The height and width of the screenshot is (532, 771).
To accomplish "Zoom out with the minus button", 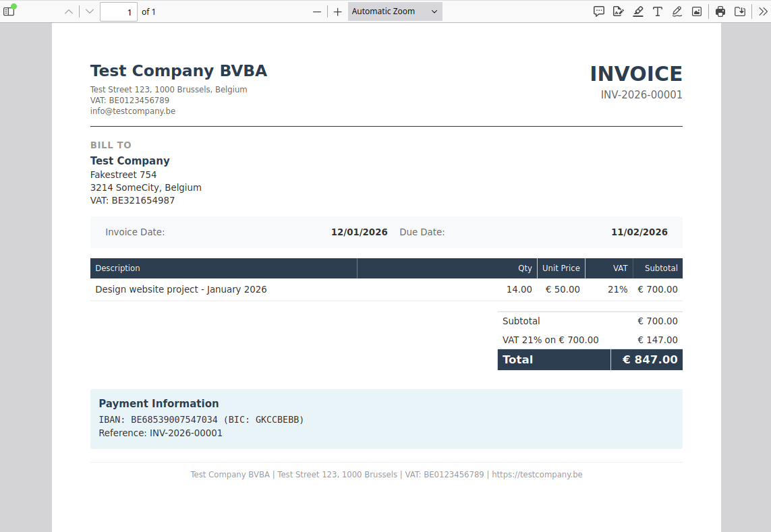I will point(317,11).
